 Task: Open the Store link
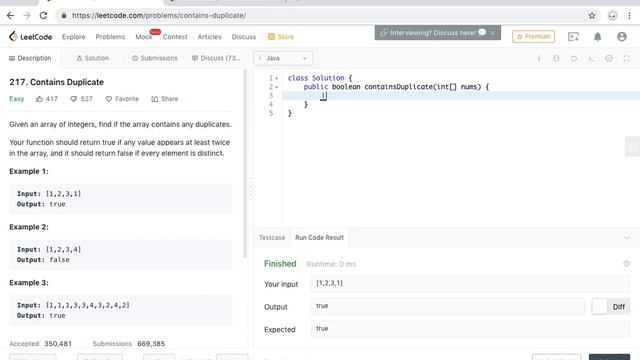[x=281, y=37]
